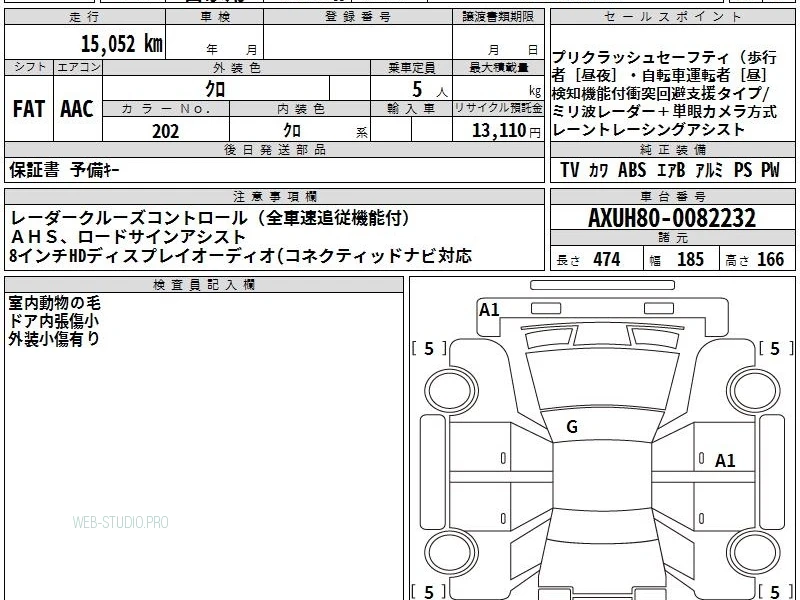800x600 pixels.
Task: Click PW in equipment list
Action: coord(770,170)
